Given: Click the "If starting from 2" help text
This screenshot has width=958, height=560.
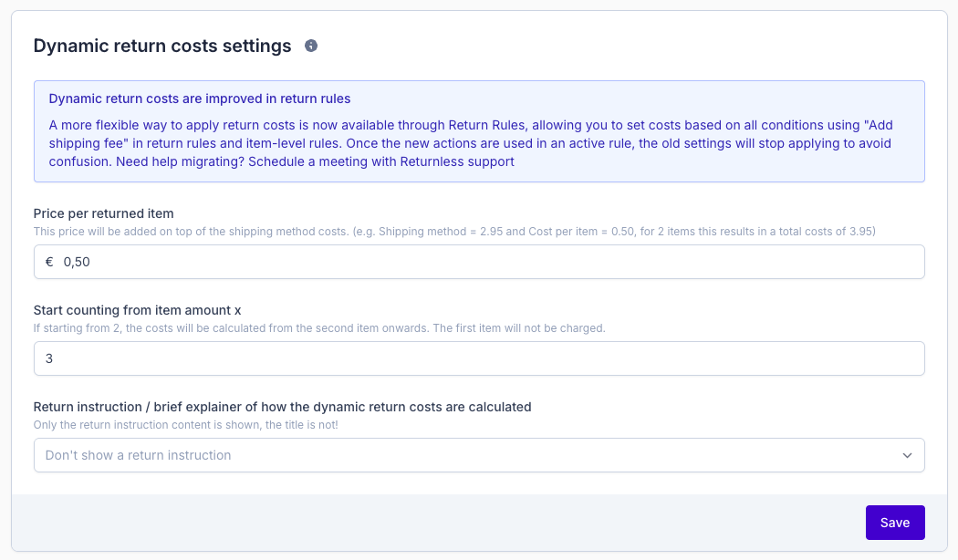Looking at the screenshot, I should [x=318, y=327].
